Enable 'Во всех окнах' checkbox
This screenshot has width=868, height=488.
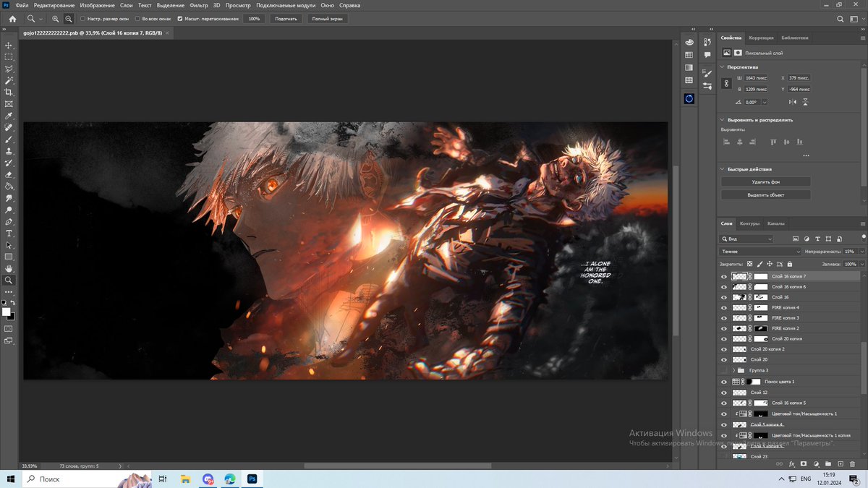(x=137, y=19)
